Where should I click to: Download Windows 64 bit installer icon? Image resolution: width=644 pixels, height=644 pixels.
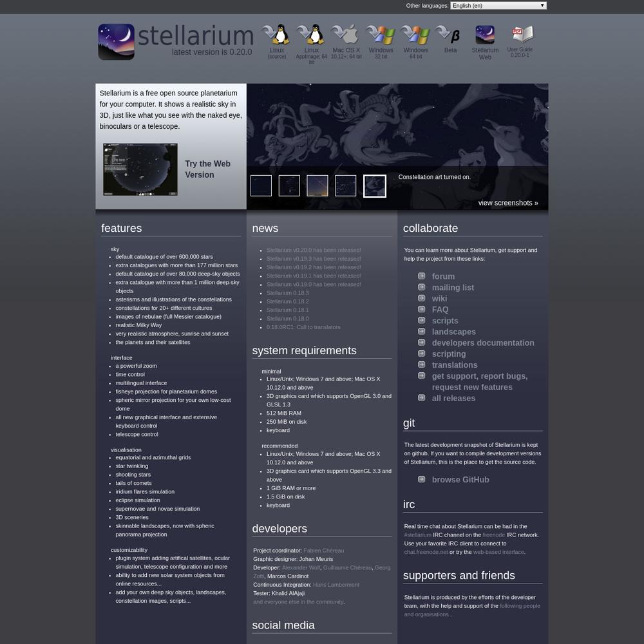(415, 35)
